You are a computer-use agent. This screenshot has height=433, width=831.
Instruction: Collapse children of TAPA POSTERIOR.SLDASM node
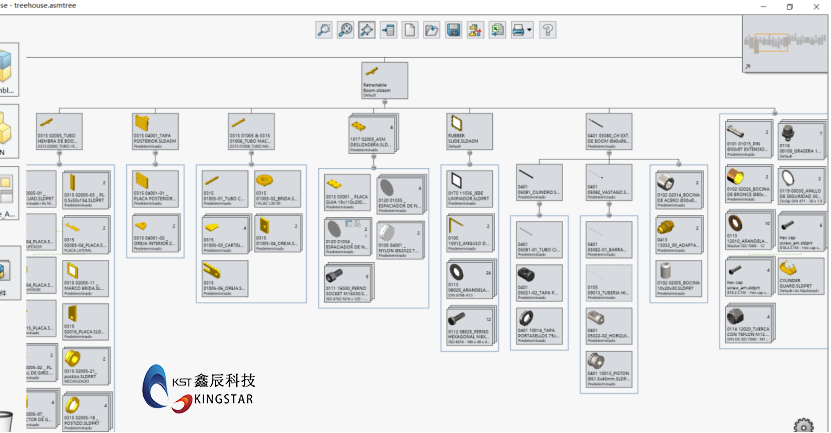[x=155, y=154]
